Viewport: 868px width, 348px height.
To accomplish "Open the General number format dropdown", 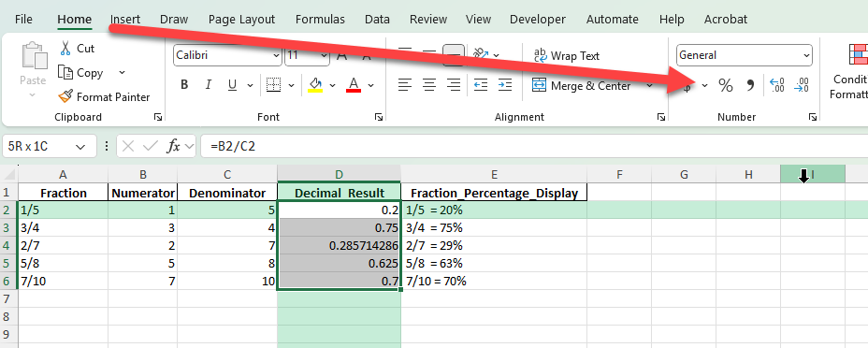I will pyautogui.click(x=806, y=55).
